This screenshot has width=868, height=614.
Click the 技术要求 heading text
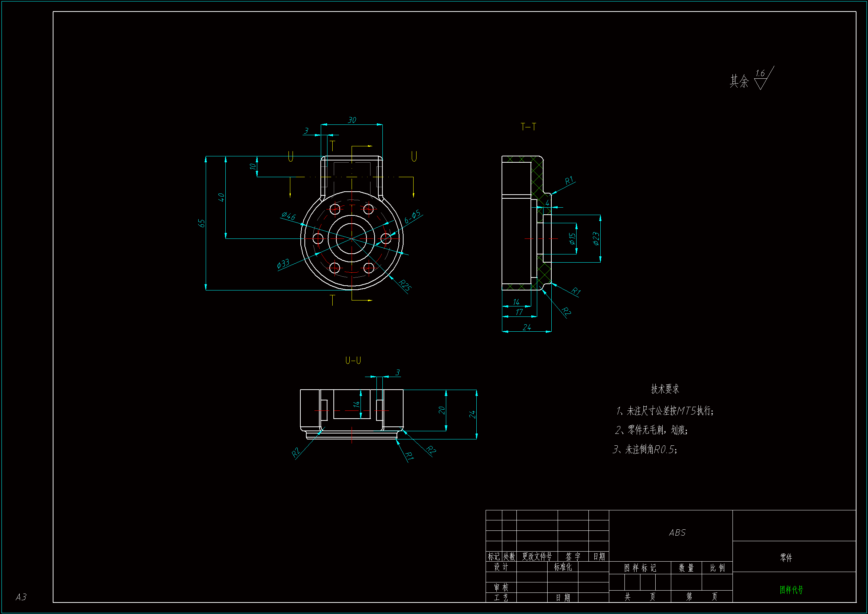coord(665,389)
